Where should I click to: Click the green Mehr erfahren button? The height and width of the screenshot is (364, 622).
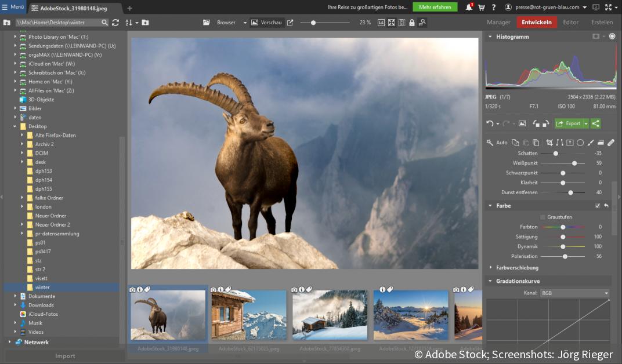pos(435,7)
